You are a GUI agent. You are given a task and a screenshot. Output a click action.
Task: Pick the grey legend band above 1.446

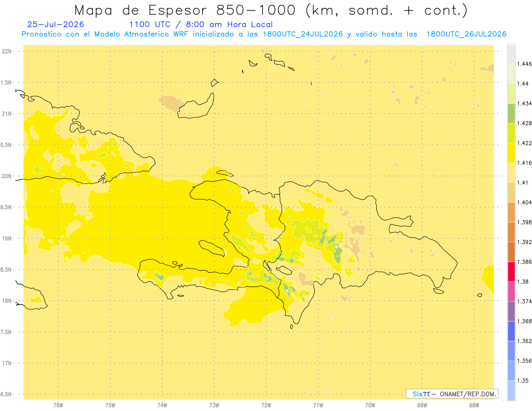click(511, 54)
